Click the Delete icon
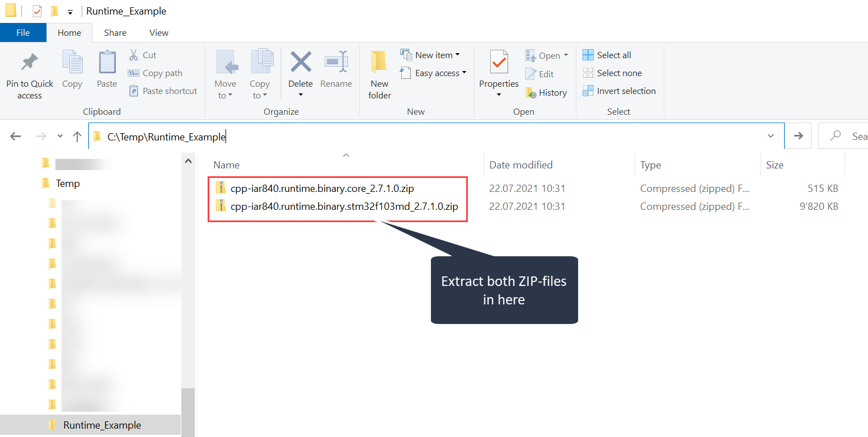 [301, 62]
